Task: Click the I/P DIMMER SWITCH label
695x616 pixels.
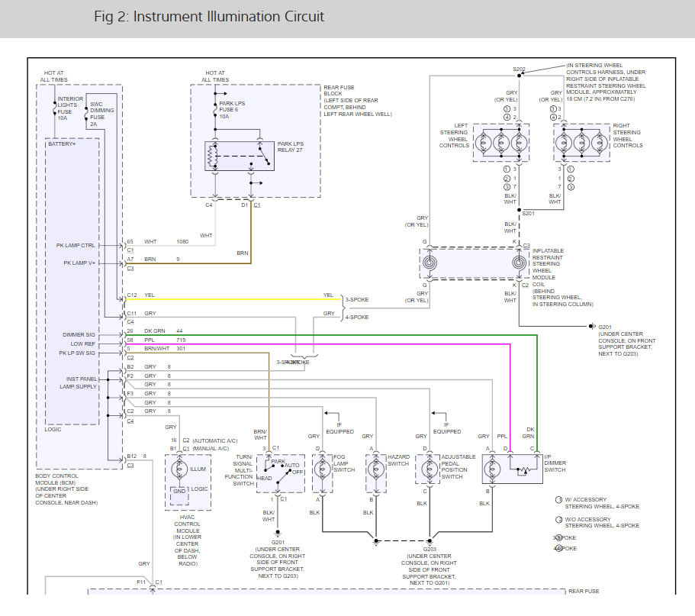Action: click(x=555, y=463)
